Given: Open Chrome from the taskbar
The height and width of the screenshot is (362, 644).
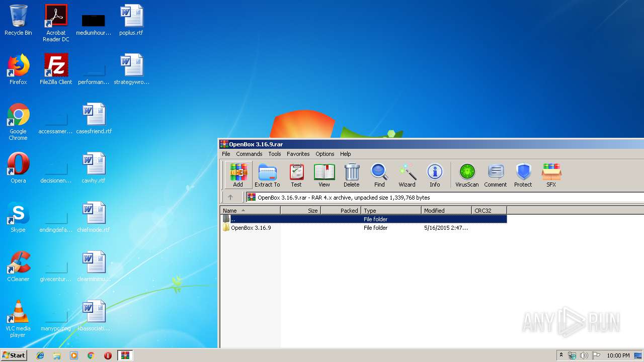Looking at the screenshot, I should (91, 355).
